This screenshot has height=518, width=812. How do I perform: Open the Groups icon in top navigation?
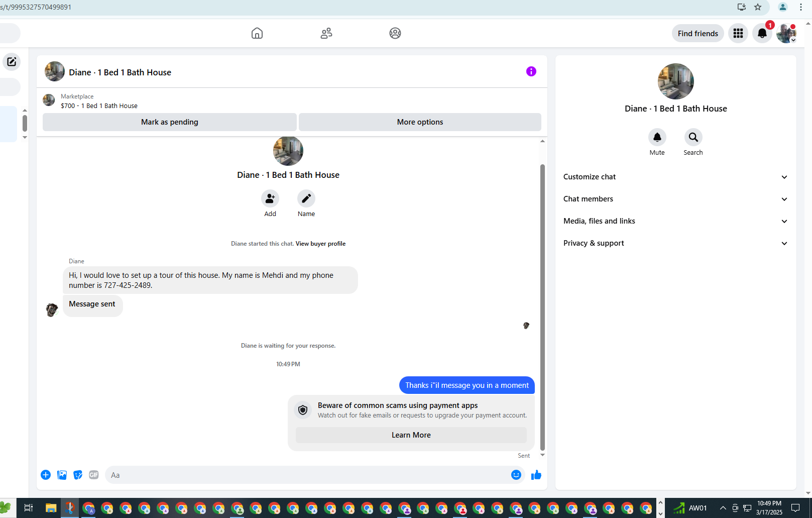click(x=395, y=33)
